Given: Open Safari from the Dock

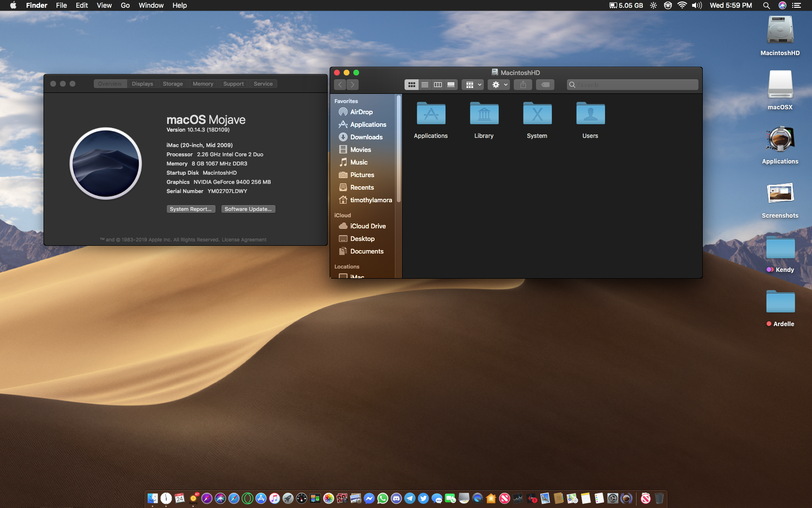Looking at the screenshot, I should click(x=234, y=498).
